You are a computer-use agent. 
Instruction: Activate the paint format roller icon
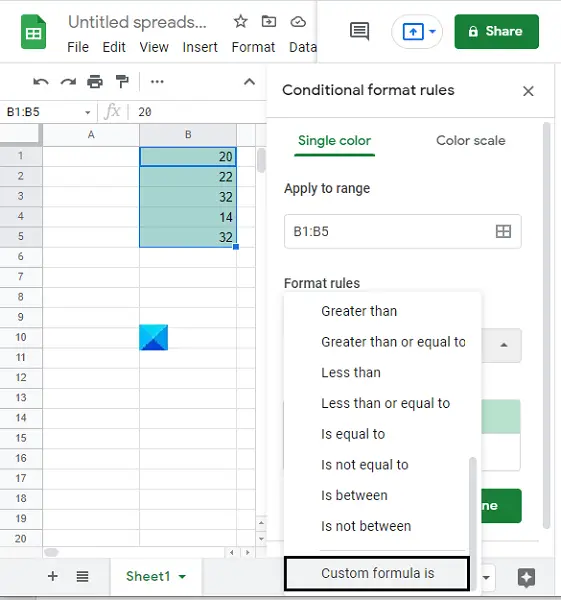(122, 82)
